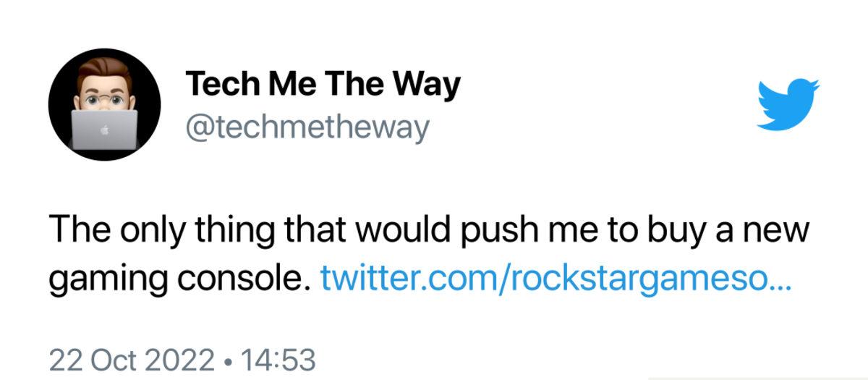Click the tweet's first line of text
This screenshot has height=380, width=868.
[427, 231]
